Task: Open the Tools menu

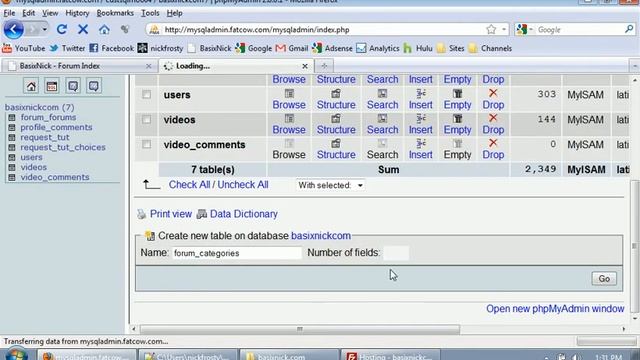Action: tap(150, 13)
